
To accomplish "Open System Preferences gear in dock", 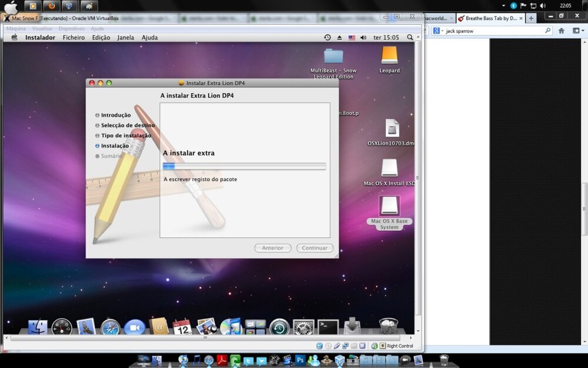I will pos(303,327).
